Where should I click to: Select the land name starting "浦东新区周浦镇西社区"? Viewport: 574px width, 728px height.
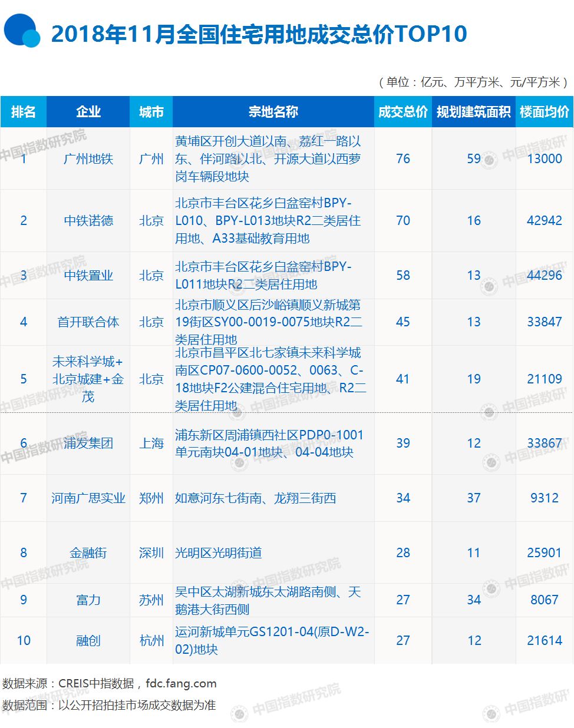[269, 444]
